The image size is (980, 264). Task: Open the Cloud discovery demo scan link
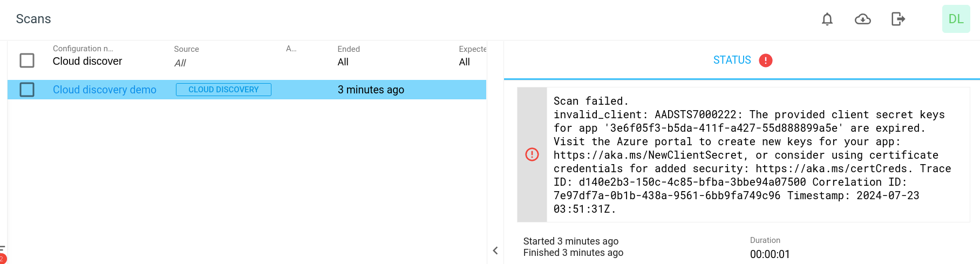105,90
